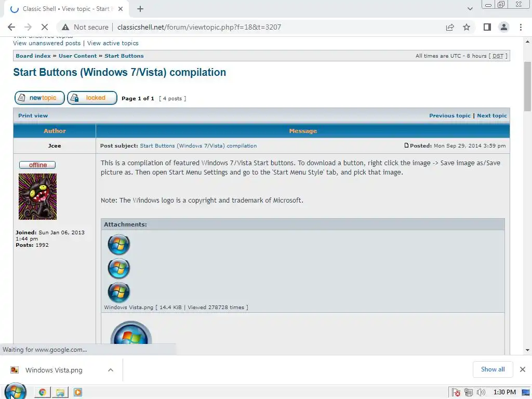Open a new browser tab
Screen dimensions: 532x399
click(140, 9)
